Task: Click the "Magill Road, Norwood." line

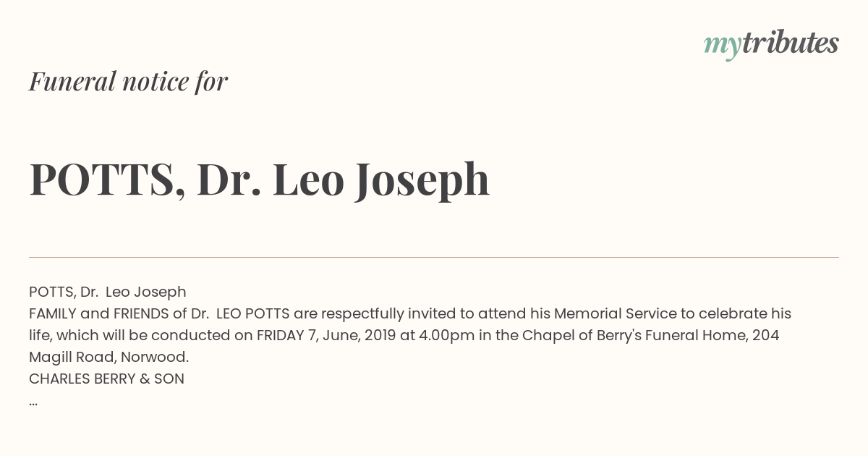Action: click(109, 357)
